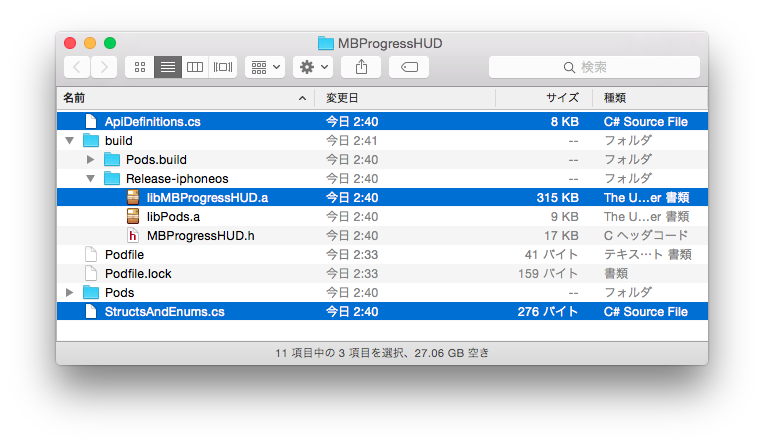Minimize the window with yellow button
The image size is (764, 445).
point(90,43)
